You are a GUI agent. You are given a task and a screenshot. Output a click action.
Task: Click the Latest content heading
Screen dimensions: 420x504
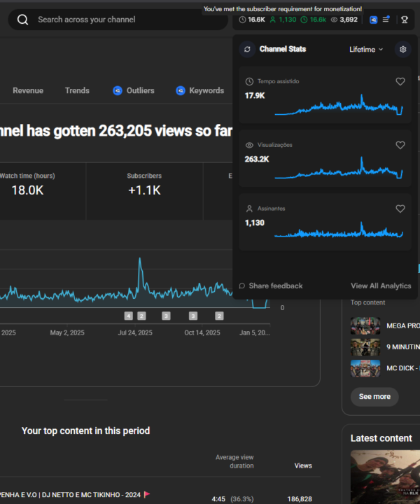pos(381,438)
